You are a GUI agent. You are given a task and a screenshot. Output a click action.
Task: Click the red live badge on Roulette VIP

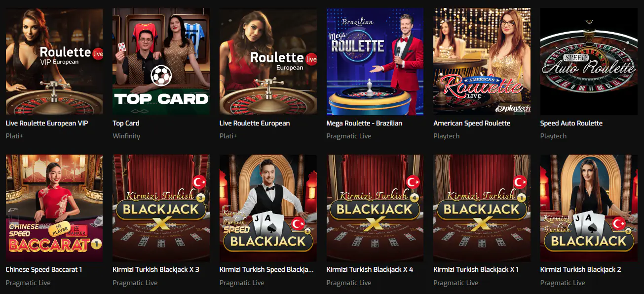pyautogui.click(x=97, y=54)
